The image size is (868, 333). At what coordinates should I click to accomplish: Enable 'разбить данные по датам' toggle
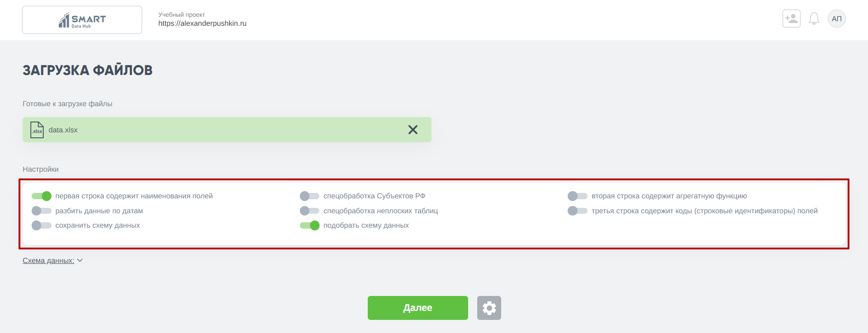(42, 211)
